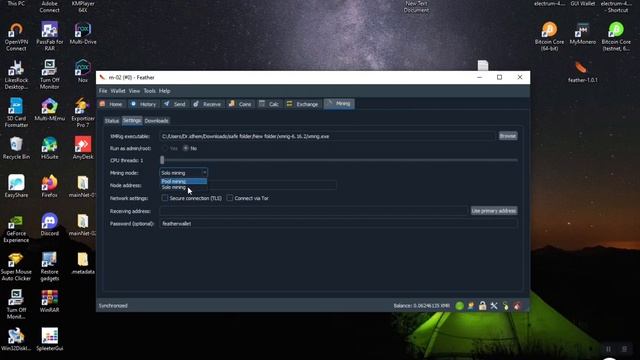
Task: Click Browse for XMRig executable
Action: pos(508,136)
